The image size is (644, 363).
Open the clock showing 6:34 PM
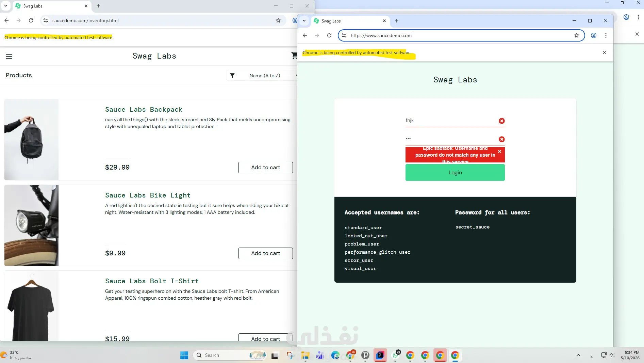click(x=630, y=355)
